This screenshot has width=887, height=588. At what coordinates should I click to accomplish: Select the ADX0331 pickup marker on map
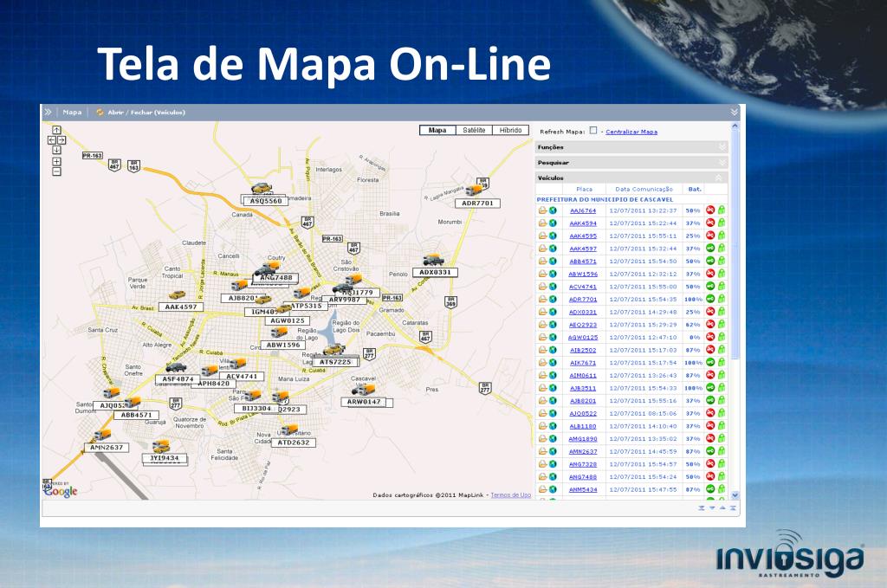[x=434, y=260]
